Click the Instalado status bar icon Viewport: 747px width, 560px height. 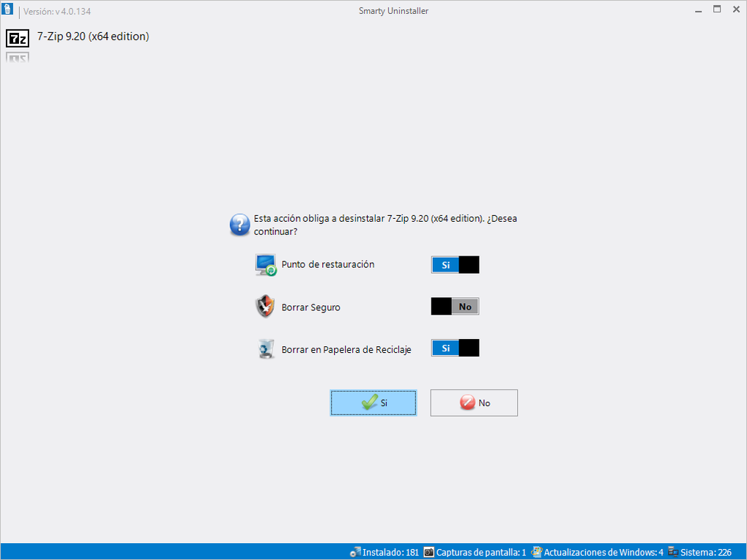[355, 552]
